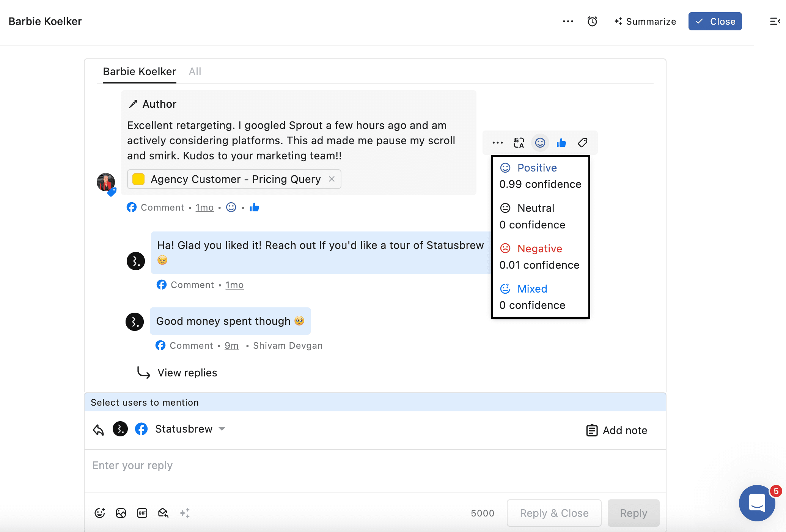The width and height of the screenshot is (786, 532).
Task: Expand View replies
Action: (x=187, y=373)
